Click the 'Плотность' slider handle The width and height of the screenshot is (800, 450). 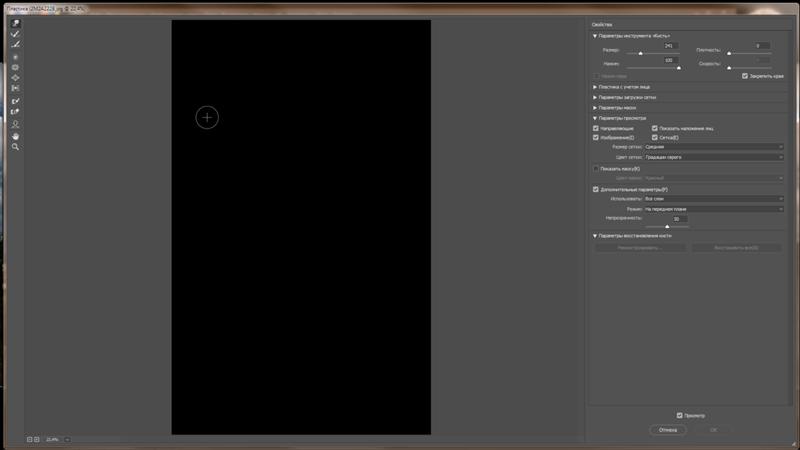point(729,54)
